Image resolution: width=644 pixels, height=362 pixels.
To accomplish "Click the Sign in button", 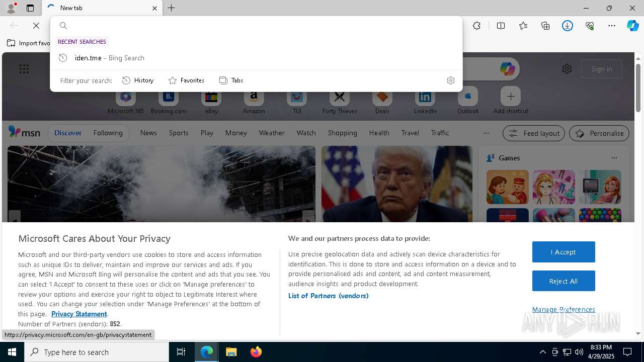I will (602, 69).
